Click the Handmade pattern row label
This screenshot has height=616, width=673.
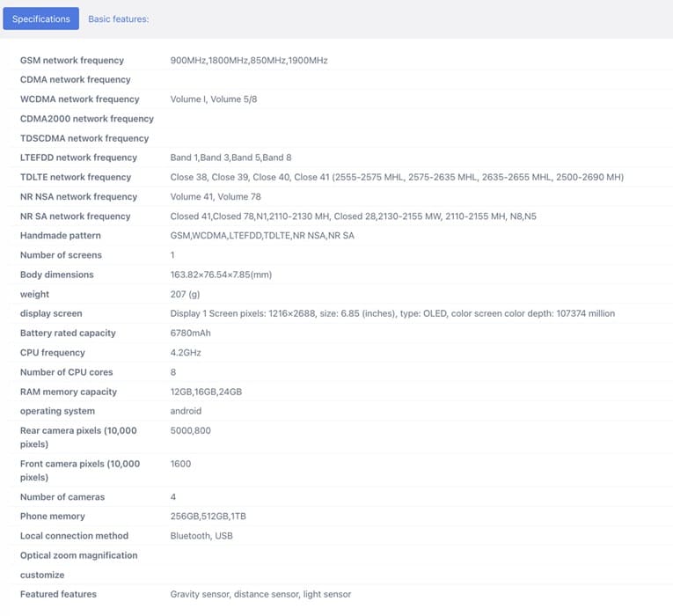[x=61, y=236]
